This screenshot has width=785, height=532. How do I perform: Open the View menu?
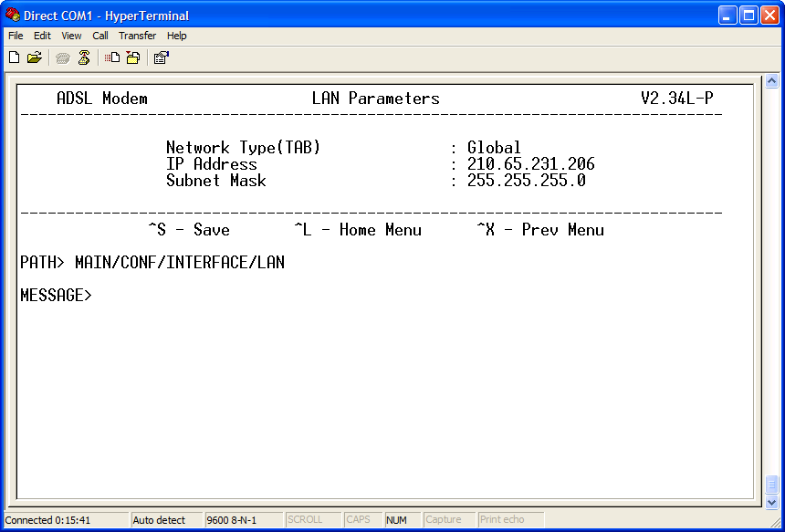point(70,36)
